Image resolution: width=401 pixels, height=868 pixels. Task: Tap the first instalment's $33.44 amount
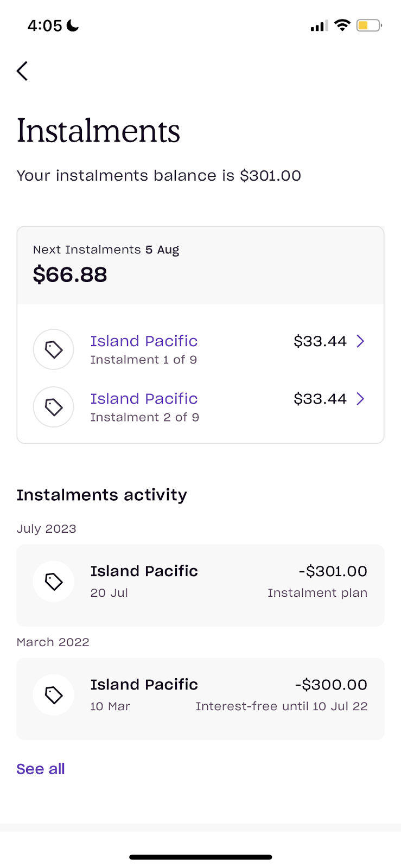point(320,341)
